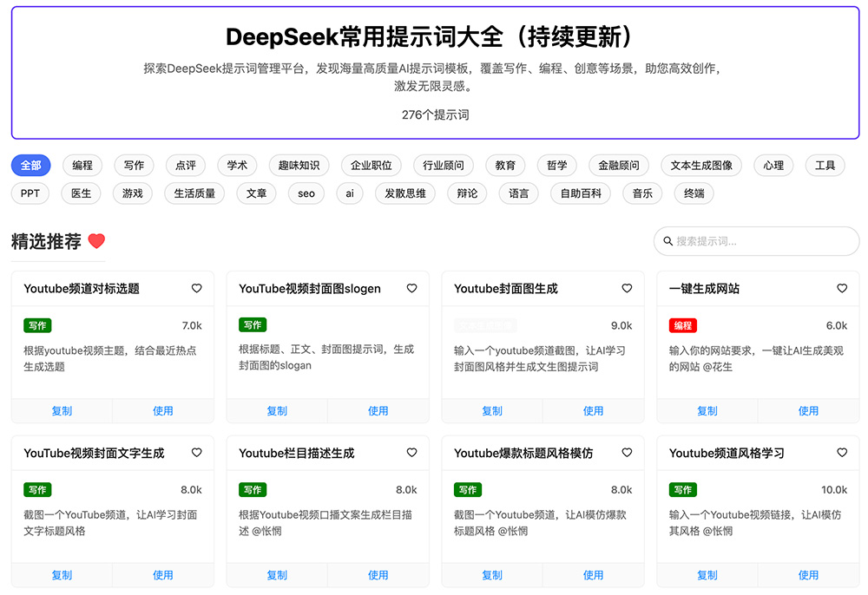Select the 金融顾问 tag
868x595 pixels.
[x=619, y=166]
